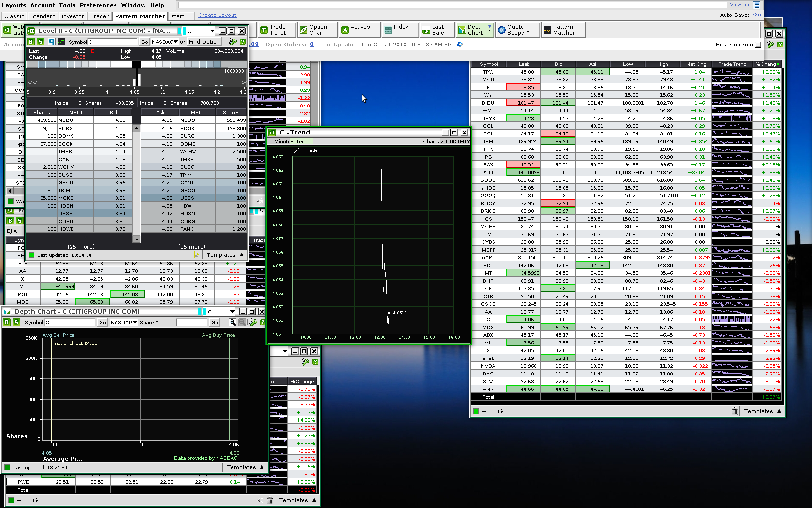The image size is (812, 508).
Task: Switch to the Trader layout tab
Action: [100, 16]
